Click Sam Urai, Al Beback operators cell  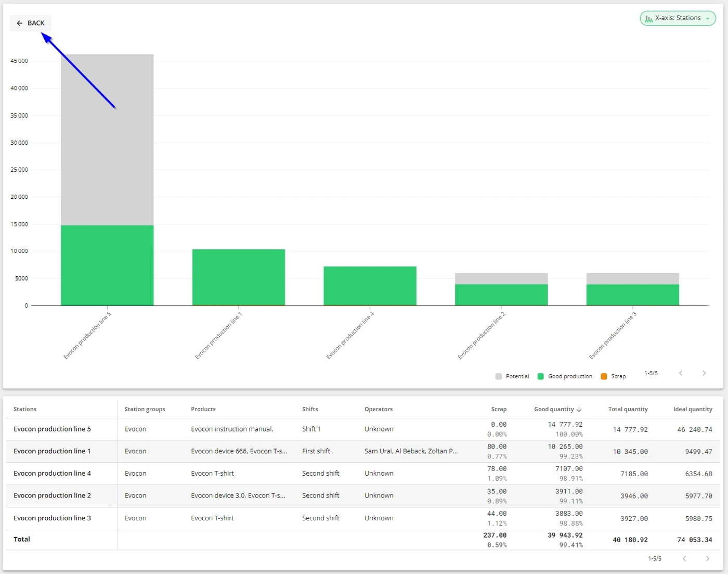(x=411, y=451)
